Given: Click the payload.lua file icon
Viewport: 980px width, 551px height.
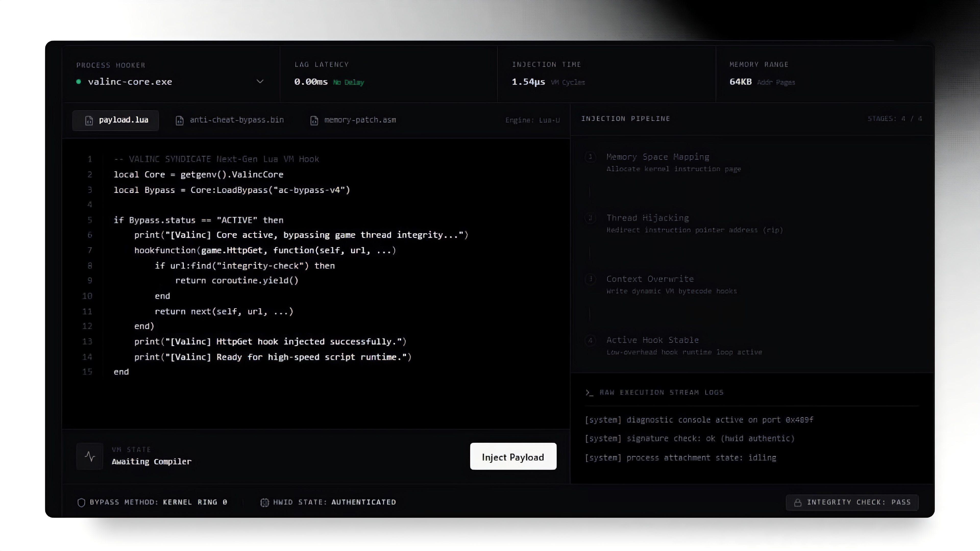Looking at the screenshot, I should 89,121.
